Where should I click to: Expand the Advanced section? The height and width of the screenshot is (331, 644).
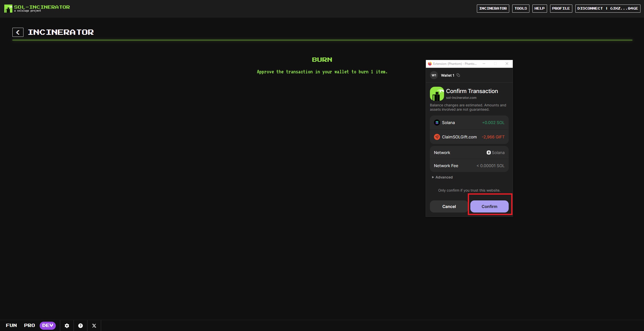(442, 177)
